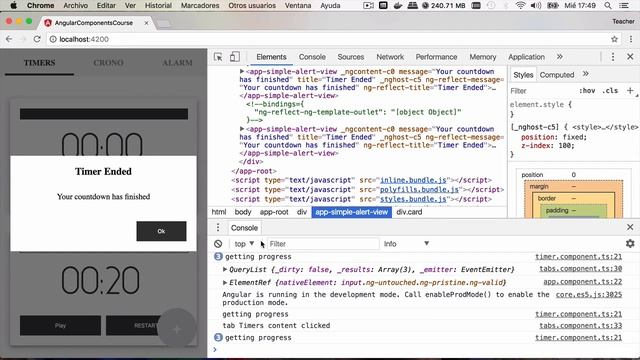Open the console drawer menu dots
The image size is (640, 360).
pos(218,227)
